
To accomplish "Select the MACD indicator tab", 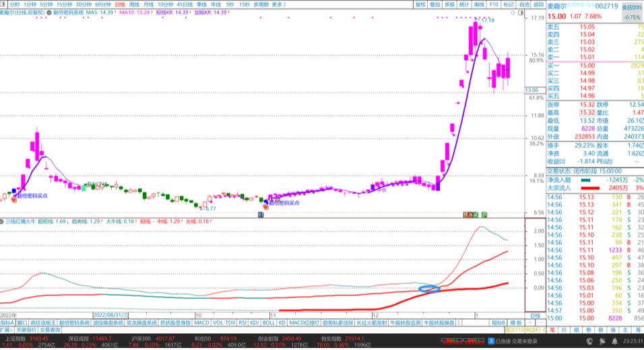I will [x=201, y=323].
